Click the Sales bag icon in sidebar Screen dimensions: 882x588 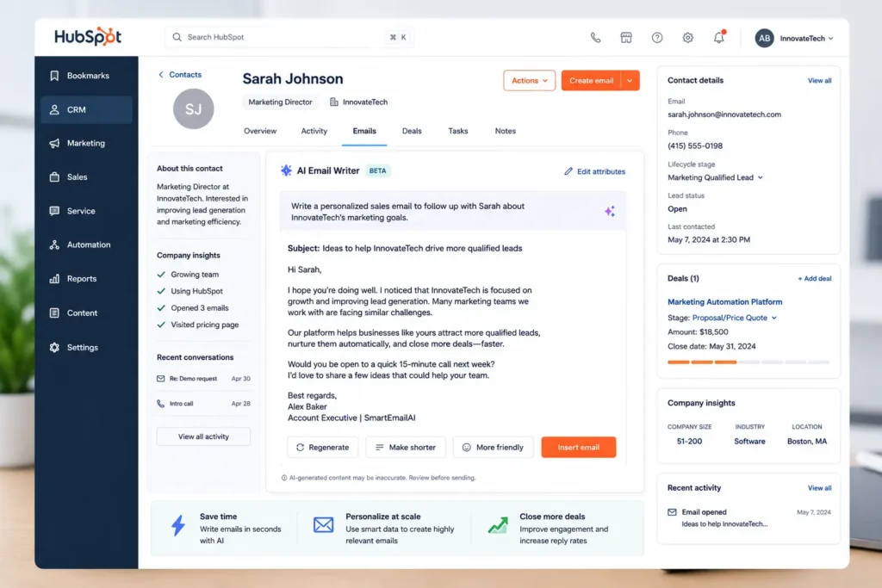pos(54,177)
